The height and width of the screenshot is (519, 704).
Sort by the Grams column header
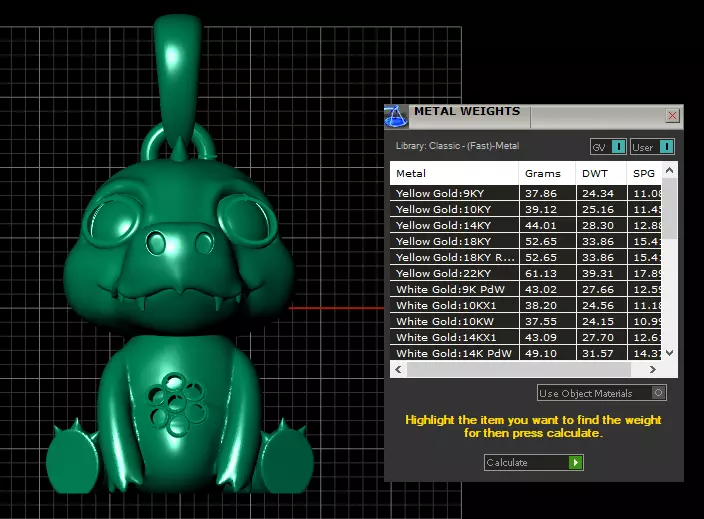547,173
